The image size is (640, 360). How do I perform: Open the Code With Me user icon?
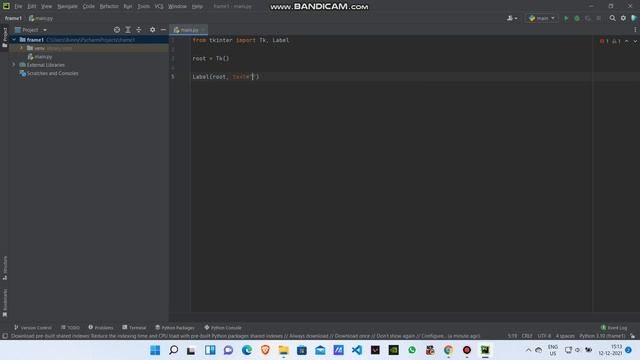point(512,18)
